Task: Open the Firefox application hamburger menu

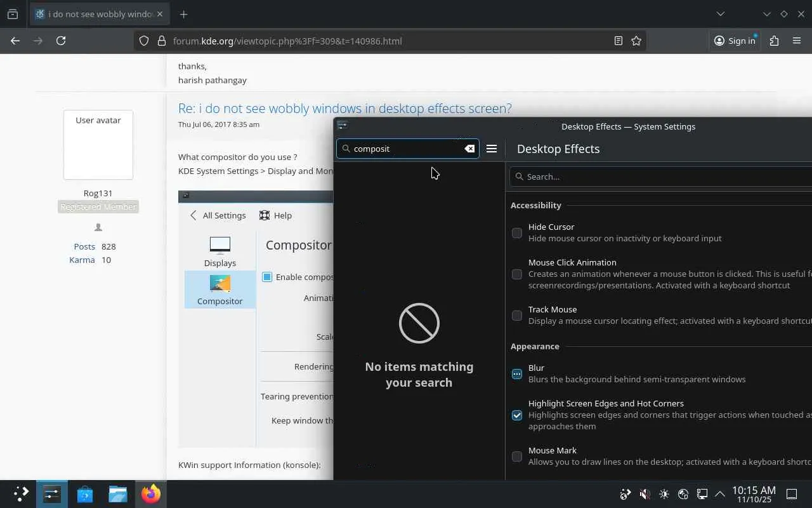Action: [x=797, y=41]
